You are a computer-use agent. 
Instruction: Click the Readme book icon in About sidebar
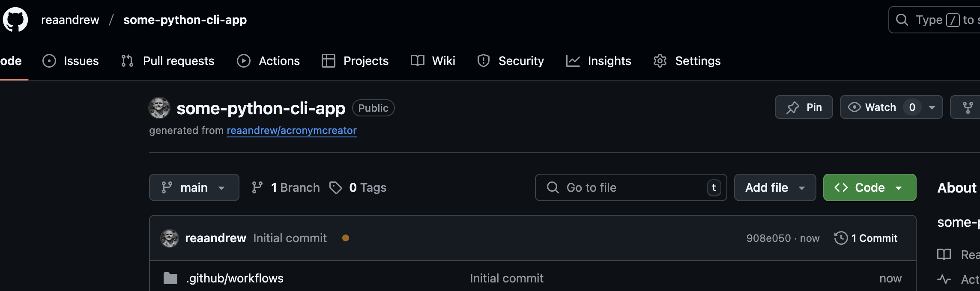944,254
